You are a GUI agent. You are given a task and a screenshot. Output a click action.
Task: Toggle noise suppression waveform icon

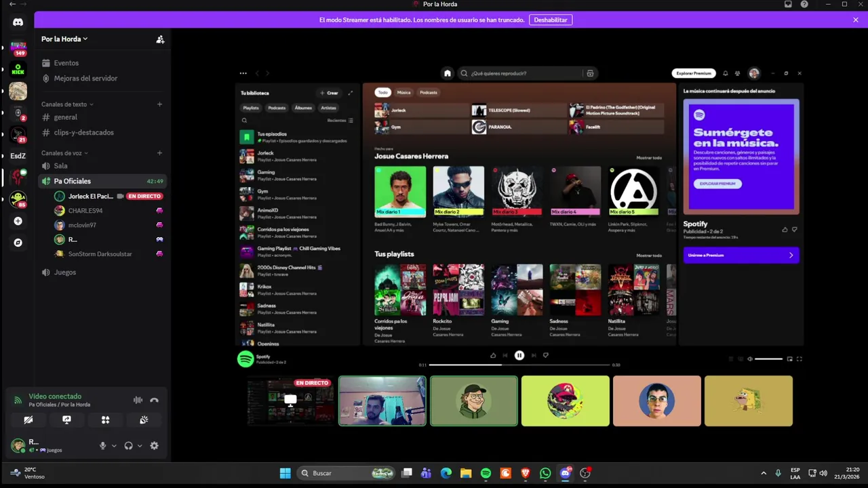(x=138, y=400)
